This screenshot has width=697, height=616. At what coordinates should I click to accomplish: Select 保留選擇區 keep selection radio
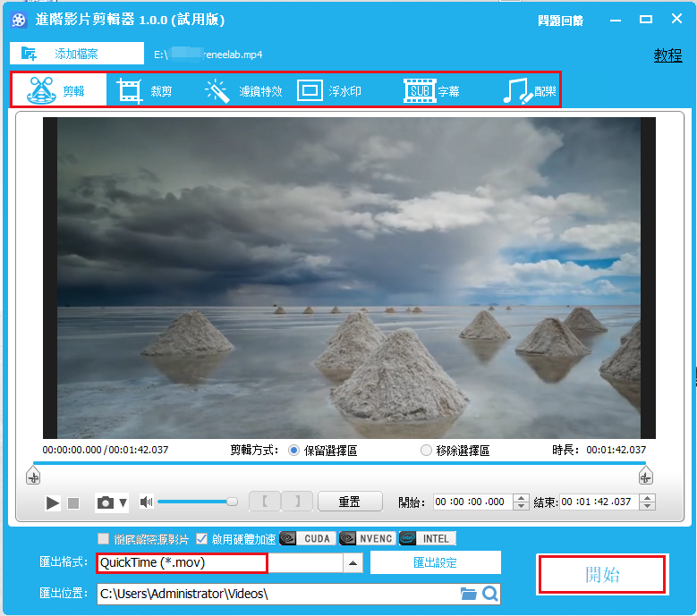[x=293, y=451]
